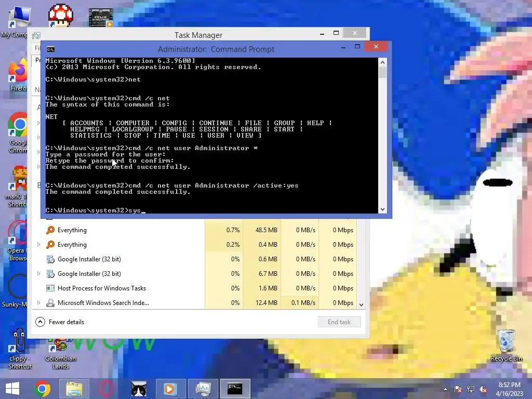Image resolution: width=532 pixels, height=399 pixels.
Task: Switch to Task Manager via taskbar icon
Action: (203, 389)
